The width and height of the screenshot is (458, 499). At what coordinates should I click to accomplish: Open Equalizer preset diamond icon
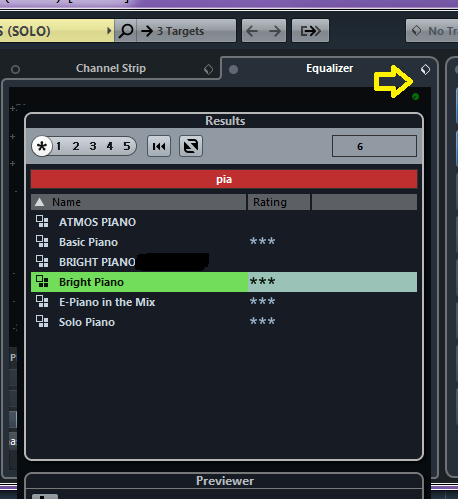[x=425, y=69]
